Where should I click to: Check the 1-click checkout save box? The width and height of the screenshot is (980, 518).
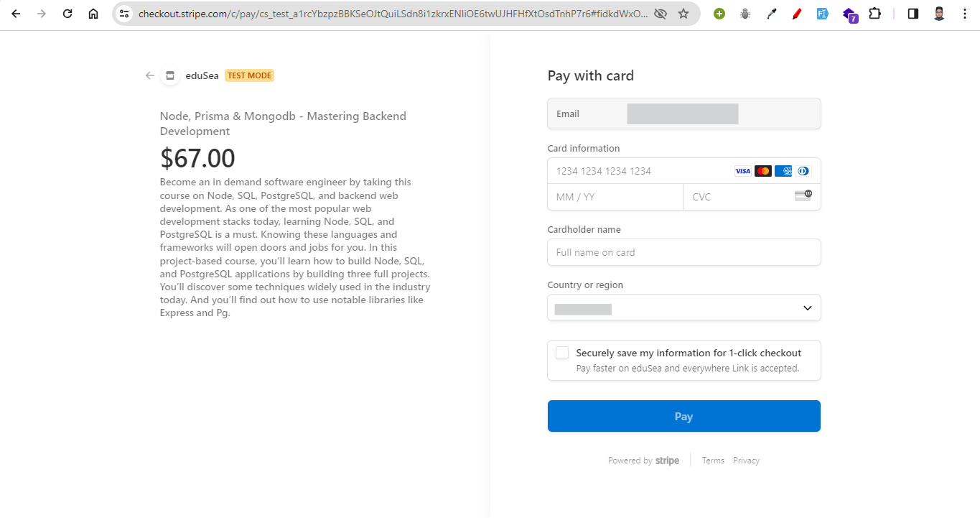[562, 353]
